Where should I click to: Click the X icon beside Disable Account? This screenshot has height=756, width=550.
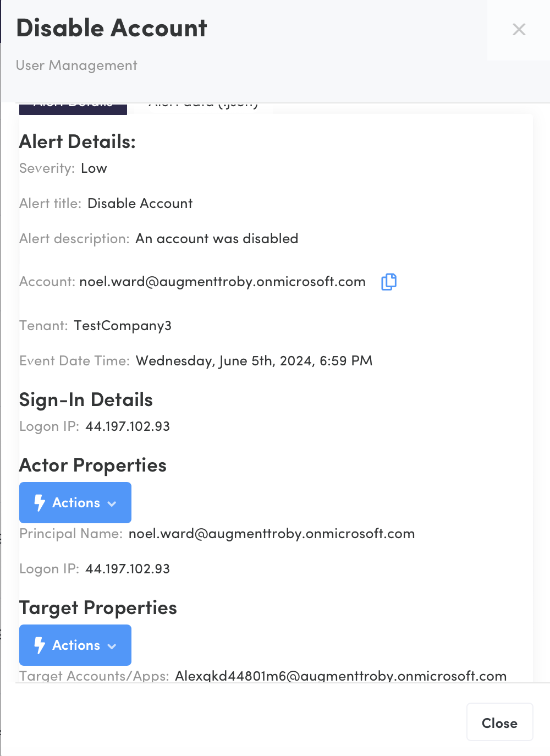click(519, 30)
